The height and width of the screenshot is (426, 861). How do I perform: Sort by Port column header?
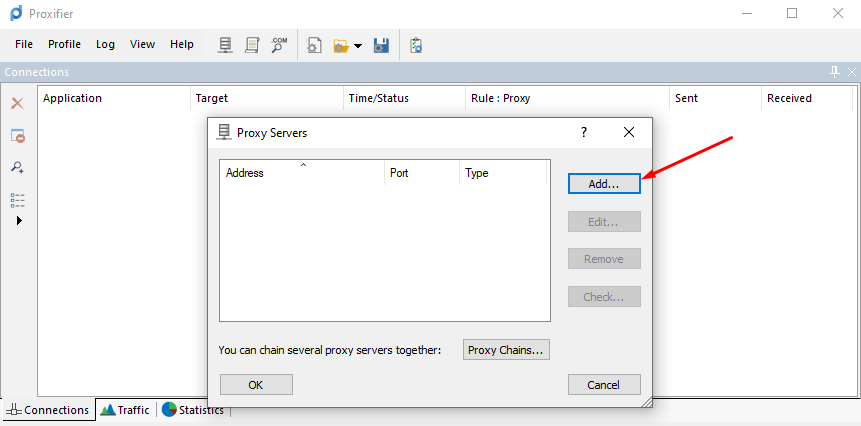(x=422, y=172)
